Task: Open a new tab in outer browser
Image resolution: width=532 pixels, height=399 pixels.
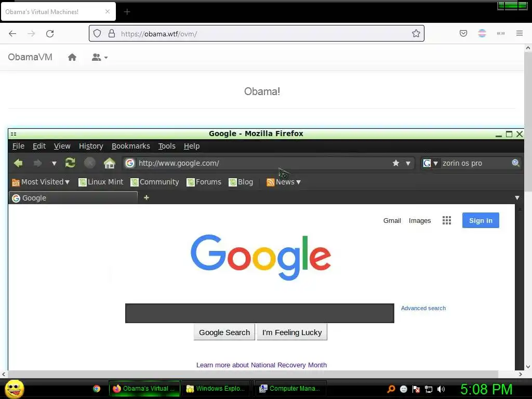Action: tap(127, 12)
